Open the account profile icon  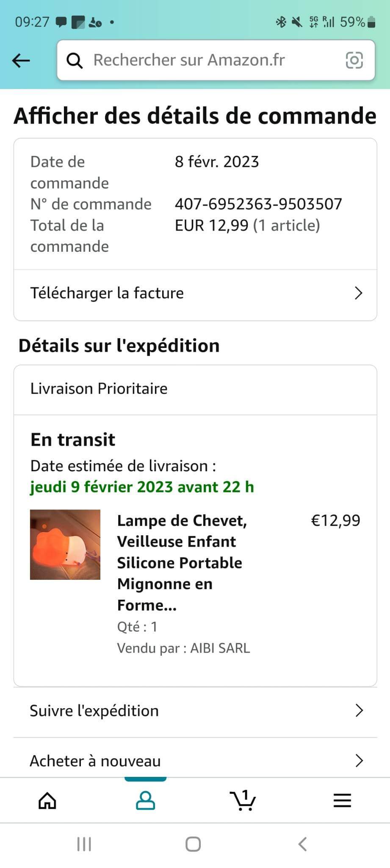[x=145, y=801]
